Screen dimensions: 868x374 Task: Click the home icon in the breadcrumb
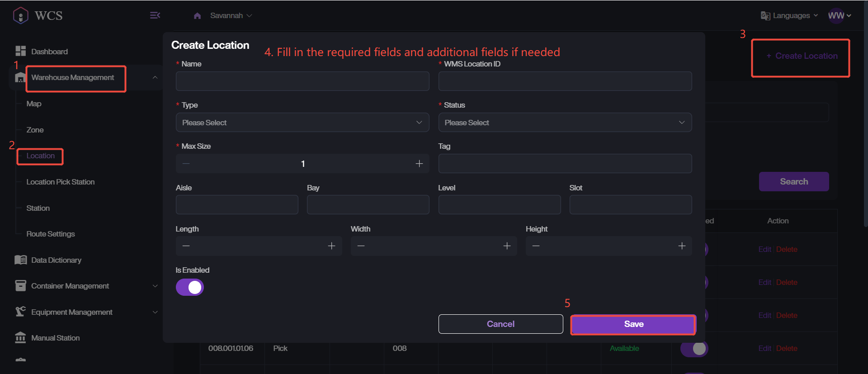coord(197,16)
